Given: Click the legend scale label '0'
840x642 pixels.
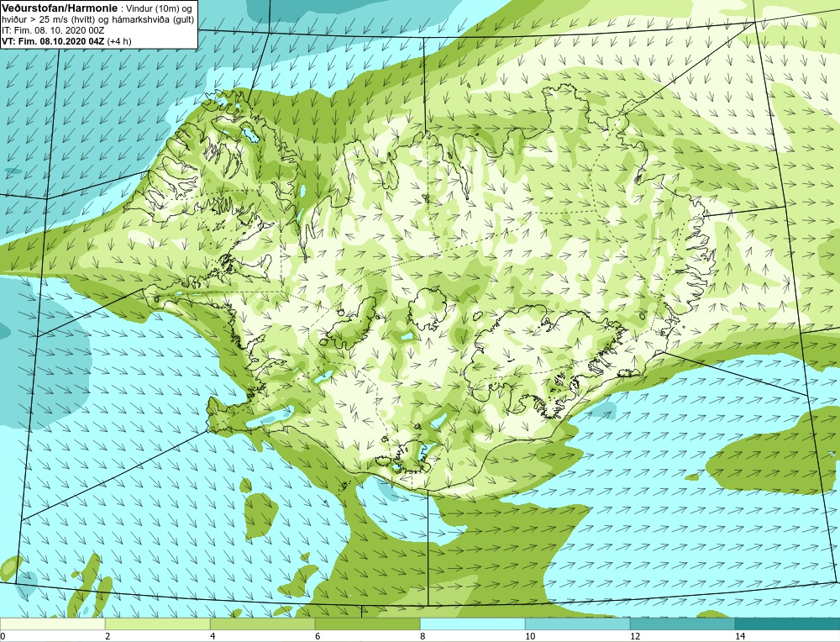Looking at the screenshot, I should tap(3, 636).
